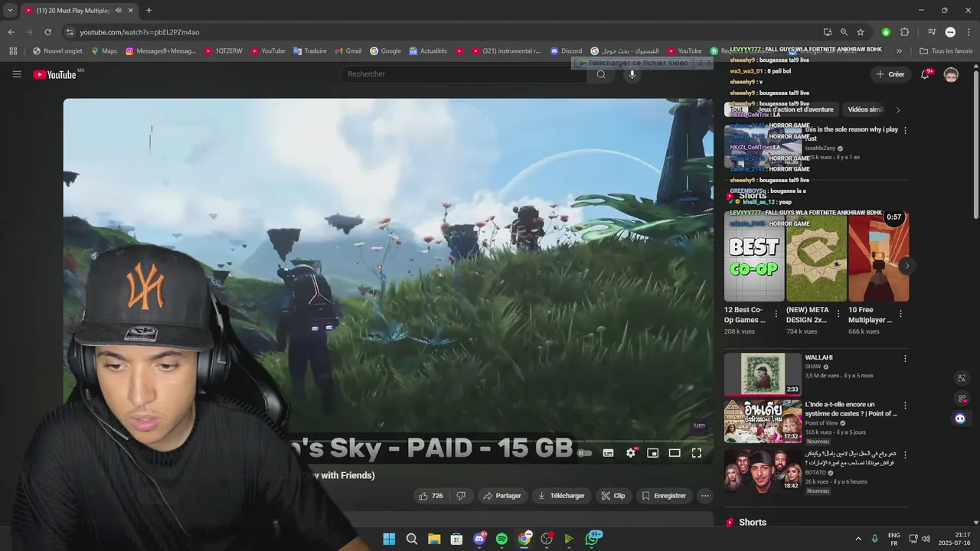Open the Traduire bookmark
This screenshot has height=551, width=980.
click(309, 51)
